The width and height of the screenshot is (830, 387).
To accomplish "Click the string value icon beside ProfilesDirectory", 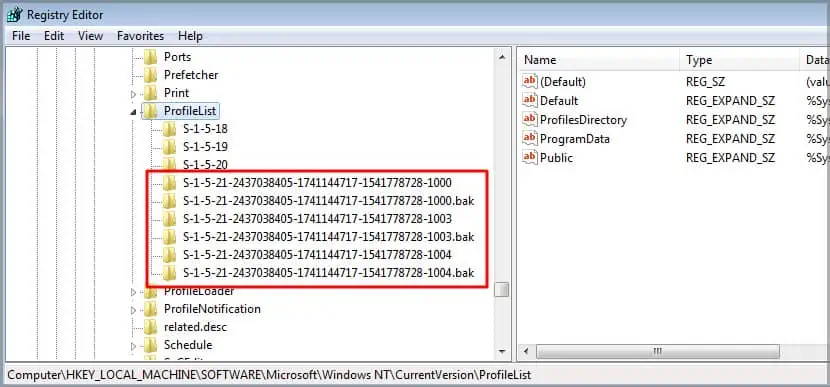I will click(x=530, y=120).
